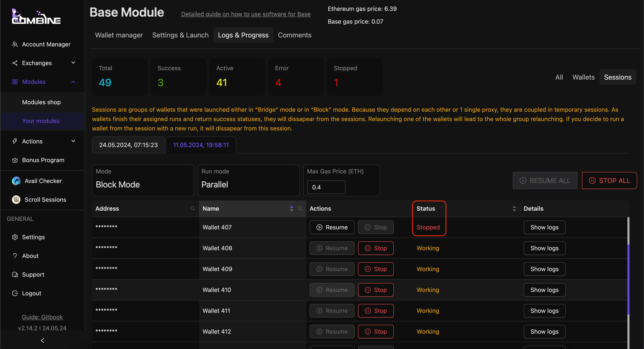Image resolution: width=644 pixels, height=349 pixels.
Task: Switch to Settings & Launch tab
Action: point(180,35)
